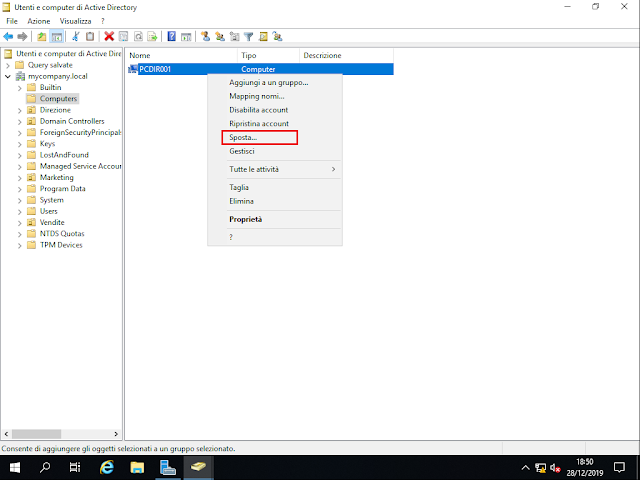This screenshot has width=640, height=480.
Task: Click Proprietà in the context menu
Action: (275, 219)
